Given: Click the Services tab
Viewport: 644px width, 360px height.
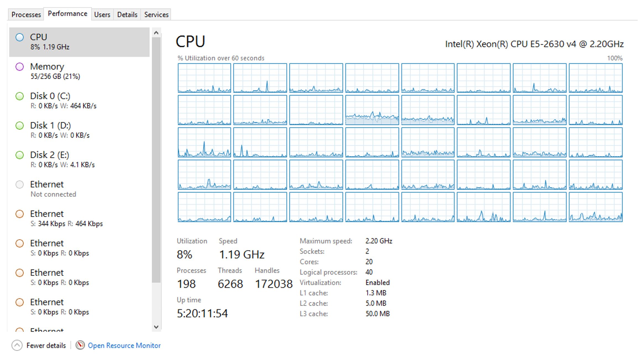Looking at the screenshot, I should tap(155, 14).
